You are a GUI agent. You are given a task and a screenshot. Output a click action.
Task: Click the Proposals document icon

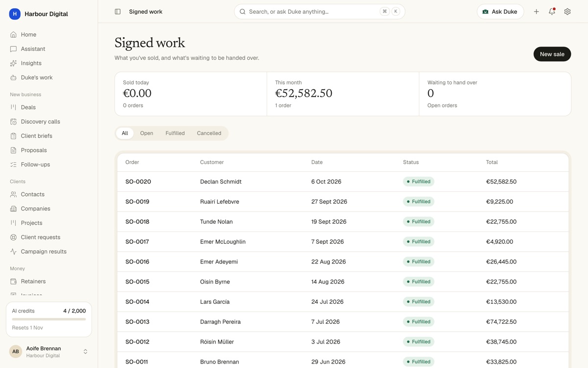[x=13, y=150]
